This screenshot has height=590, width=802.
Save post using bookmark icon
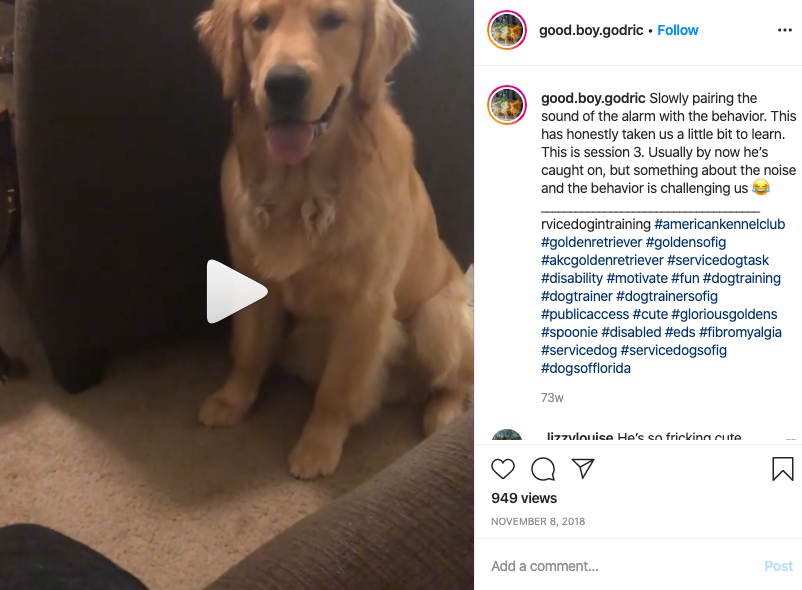click(783, 469)
